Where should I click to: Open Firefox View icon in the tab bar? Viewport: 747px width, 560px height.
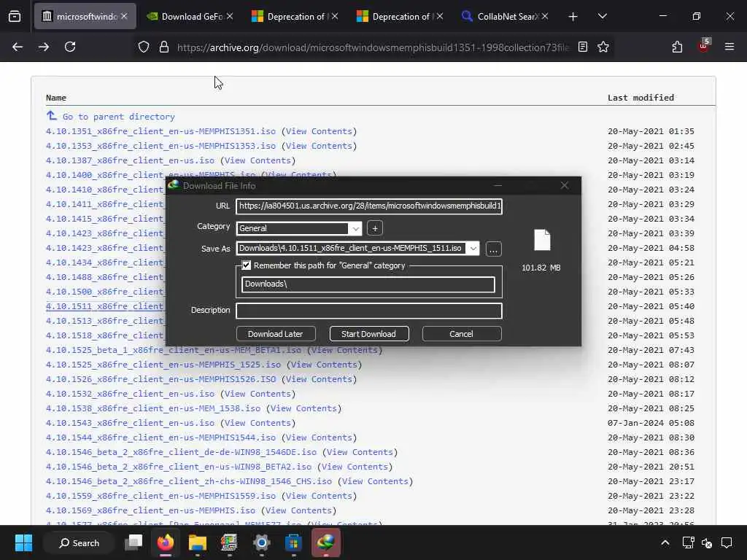click(x=15, y=17)
